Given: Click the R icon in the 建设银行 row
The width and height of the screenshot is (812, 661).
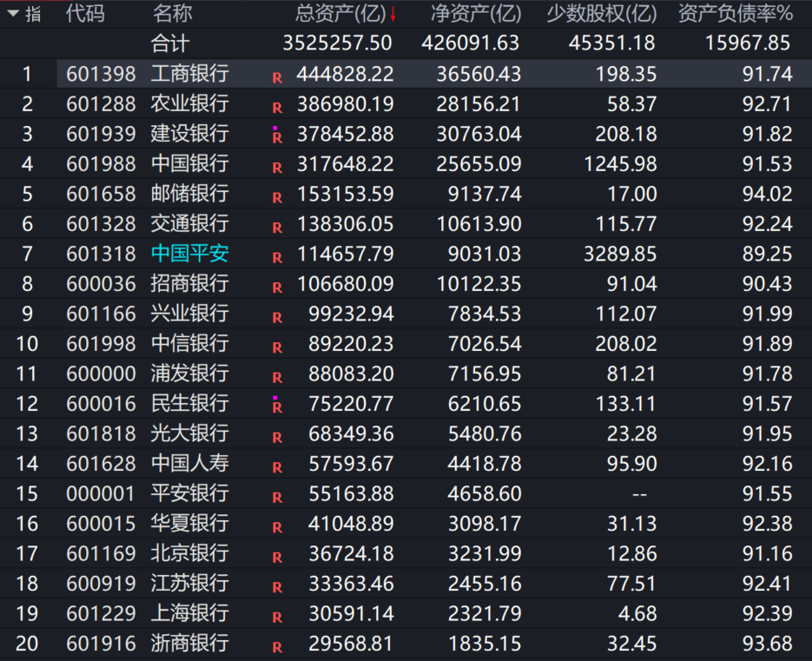Looking at the screenshot, I should 278,136.
